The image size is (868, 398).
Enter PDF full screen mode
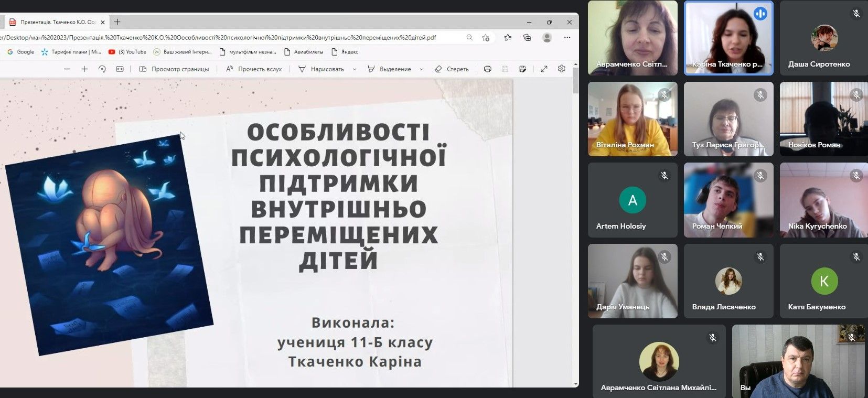pos(544,69)
